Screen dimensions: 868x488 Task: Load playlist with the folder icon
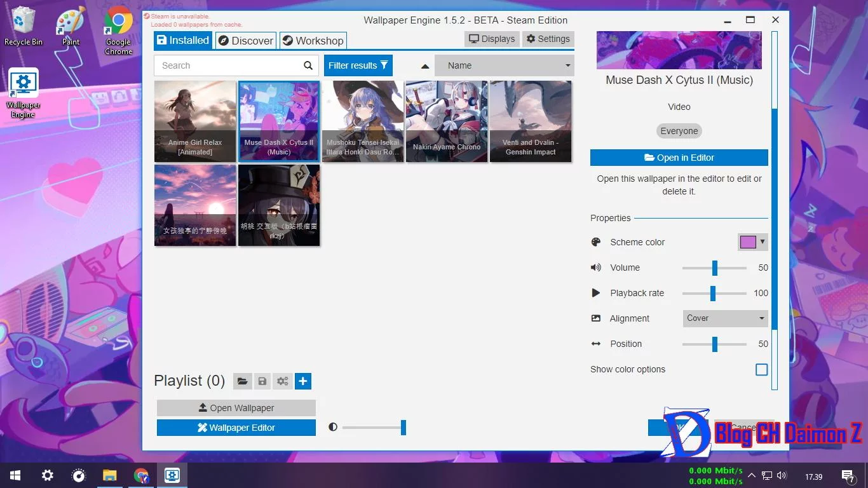[x=242, y=381]
